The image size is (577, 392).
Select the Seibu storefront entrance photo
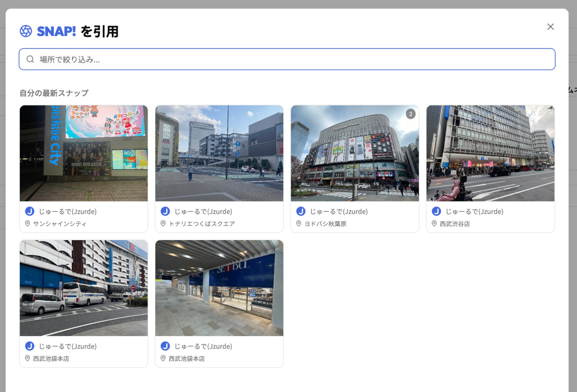click(x=219, y=288)
